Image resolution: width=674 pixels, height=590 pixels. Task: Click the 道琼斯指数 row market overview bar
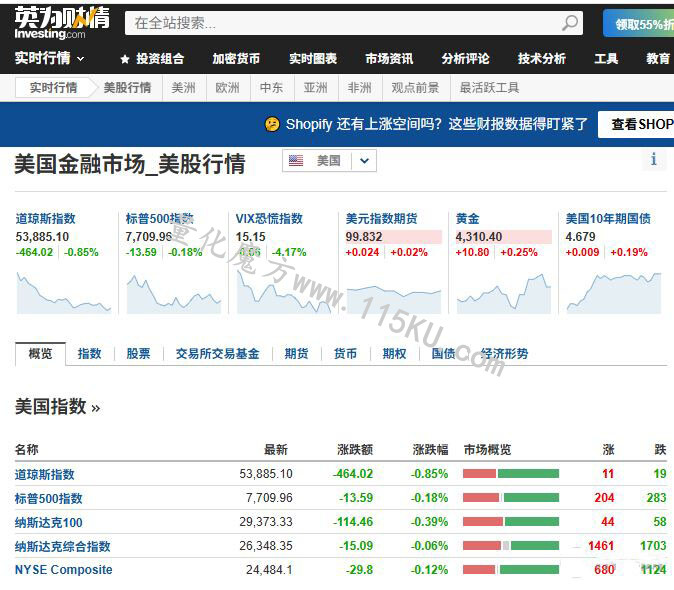[x=511, y=474]
